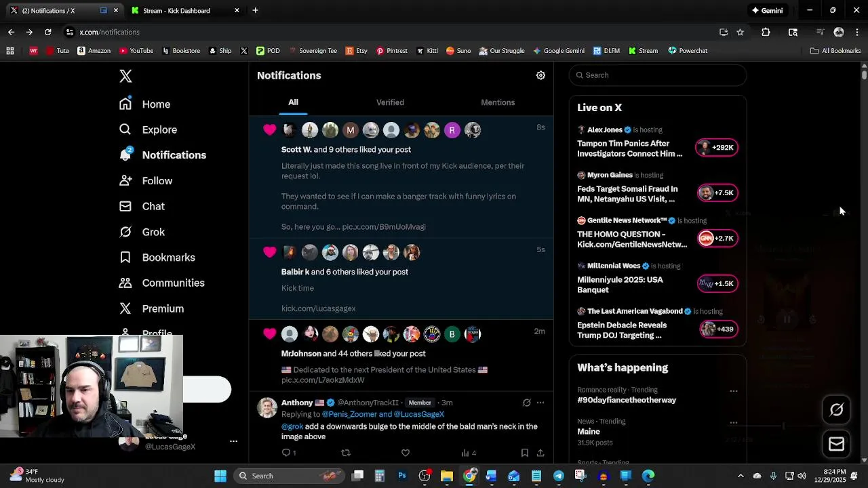View analytics of Anthony's reply
Image resolution: width=868 pixels, height=488 pixels.
[x=469, y=453]
